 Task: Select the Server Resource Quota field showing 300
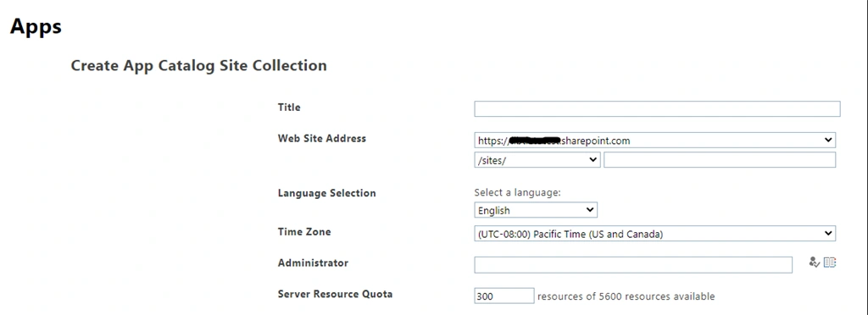[504, 296]
